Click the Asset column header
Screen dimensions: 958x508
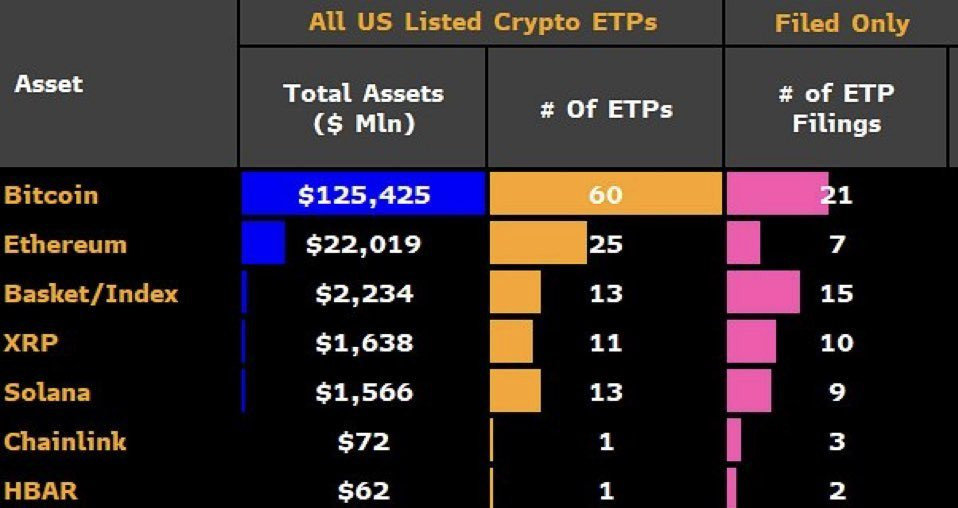(48, 84)
